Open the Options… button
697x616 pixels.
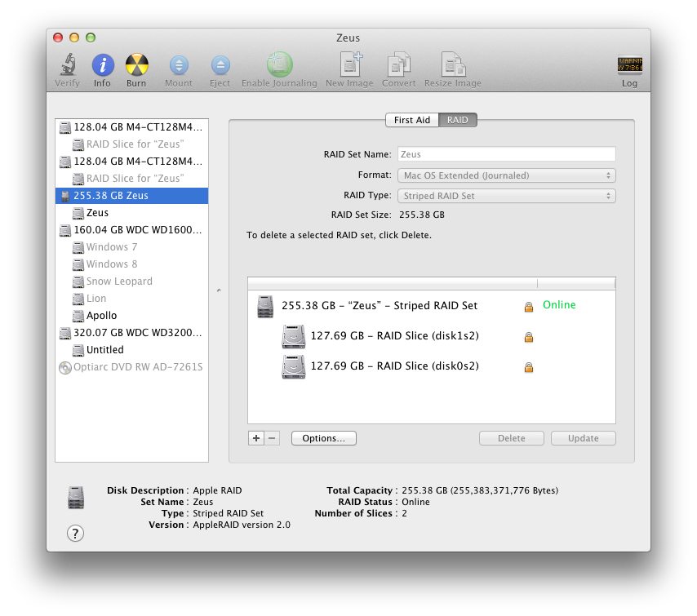pos(323,438)
